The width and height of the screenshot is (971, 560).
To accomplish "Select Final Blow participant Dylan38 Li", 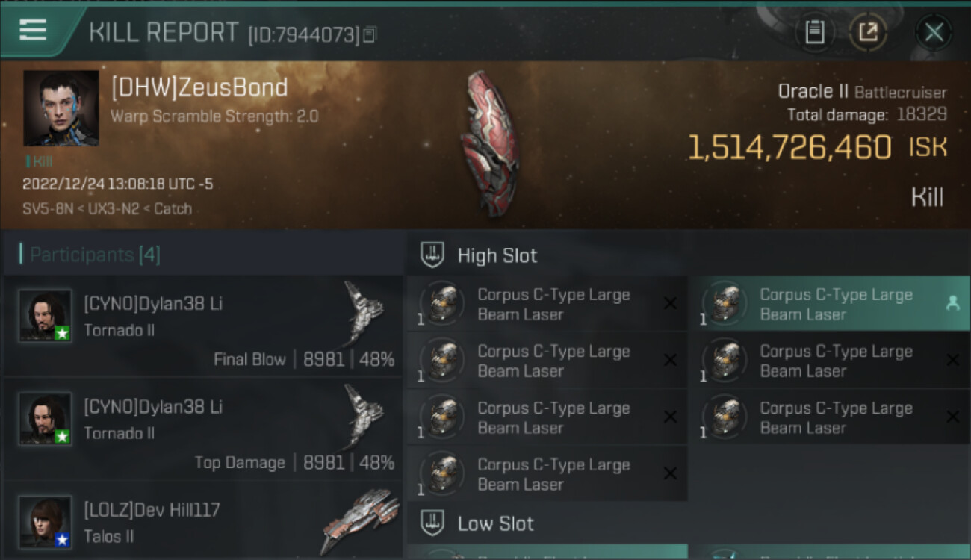I will (200, 326).
